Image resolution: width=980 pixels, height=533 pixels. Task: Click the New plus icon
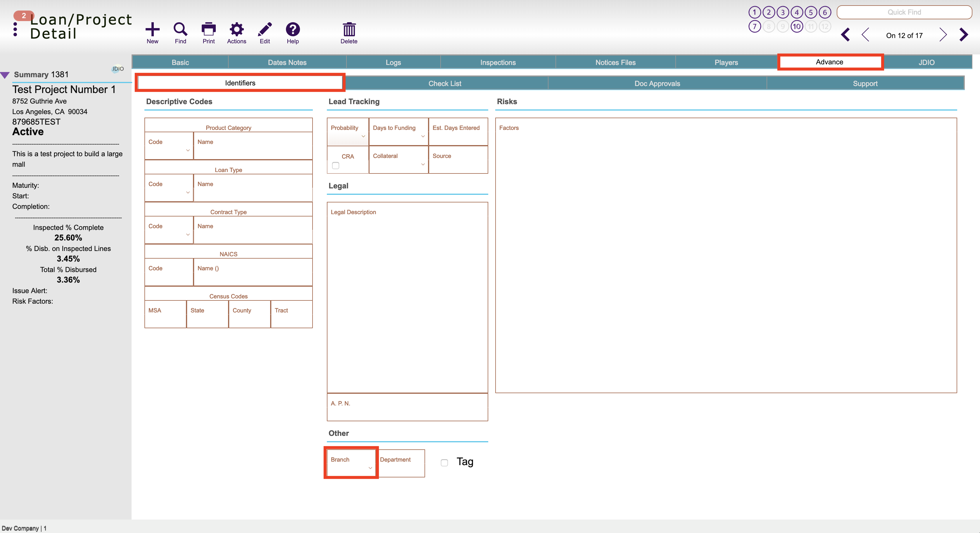click(152, 30)
